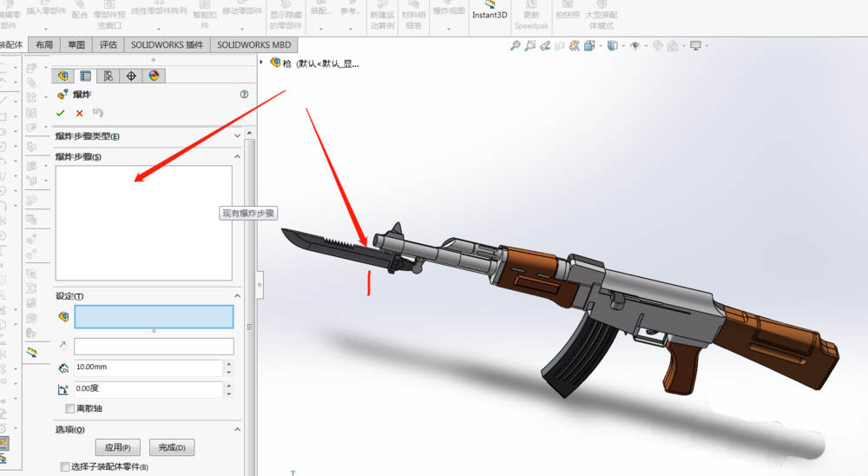Image resolution: width=868 pixels, height=476 pixels.
Task: Confirm the explode with the green checkmark
Action: (60, 113)
